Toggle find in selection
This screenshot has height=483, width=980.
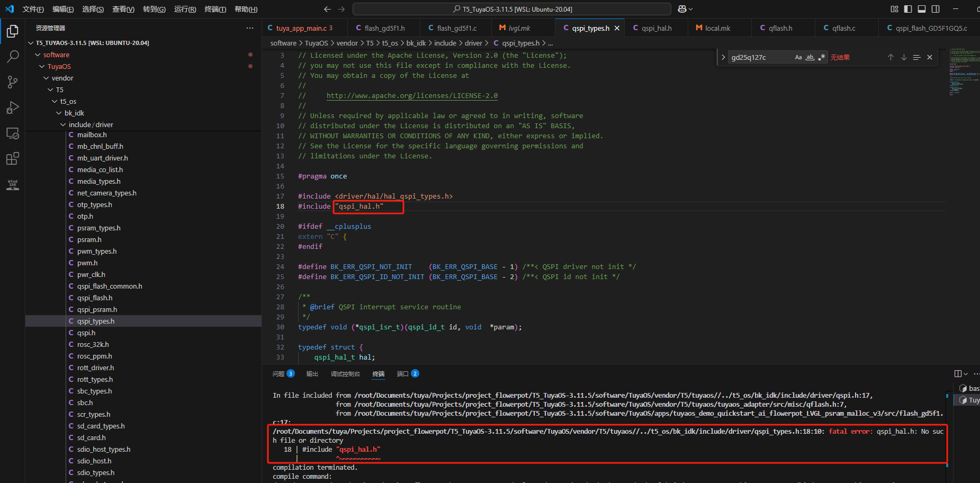[x=916, y=57]
